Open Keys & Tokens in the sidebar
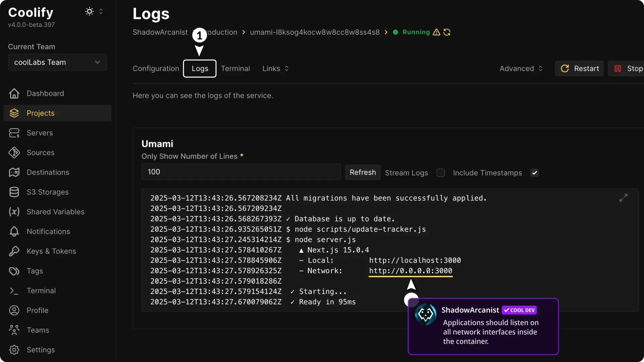644x362 pixels. pyautogui.click(x=51, y=251)
